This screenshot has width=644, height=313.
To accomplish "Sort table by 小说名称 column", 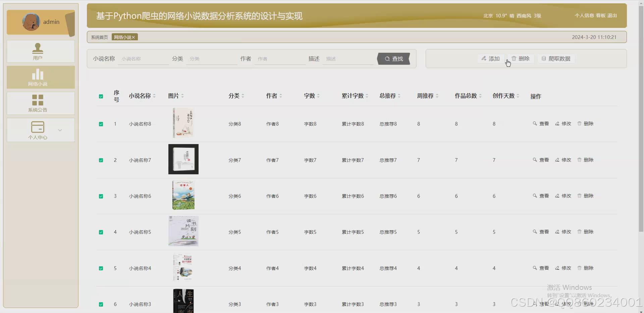I will 154,96.
